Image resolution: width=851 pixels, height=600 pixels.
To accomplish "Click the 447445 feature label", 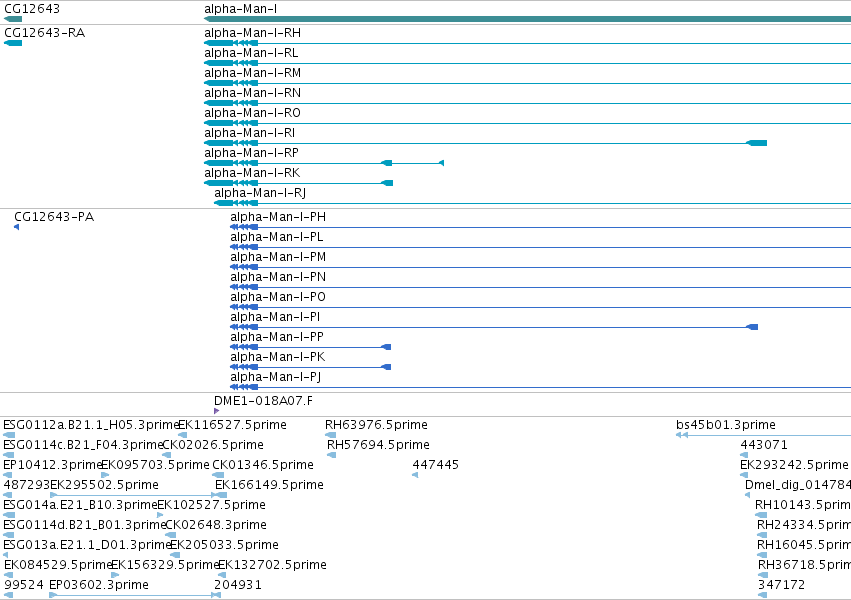I will tap(435, 465).
